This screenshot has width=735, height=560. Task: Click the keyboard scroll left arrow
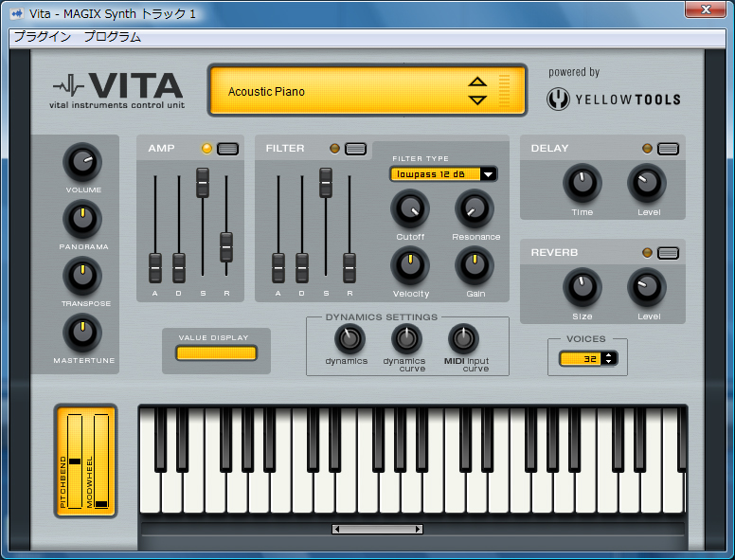pyautogui.click(x=336, y=530)
